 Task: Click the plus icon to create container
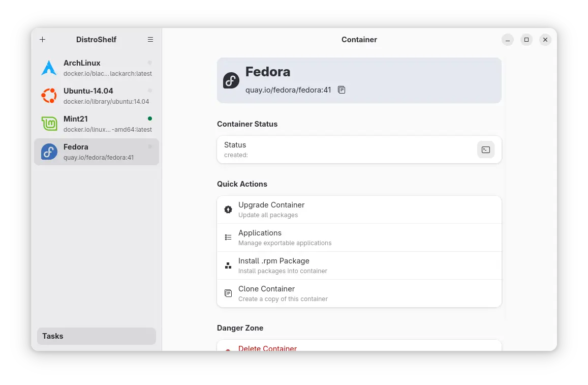(x=42, y=39)
